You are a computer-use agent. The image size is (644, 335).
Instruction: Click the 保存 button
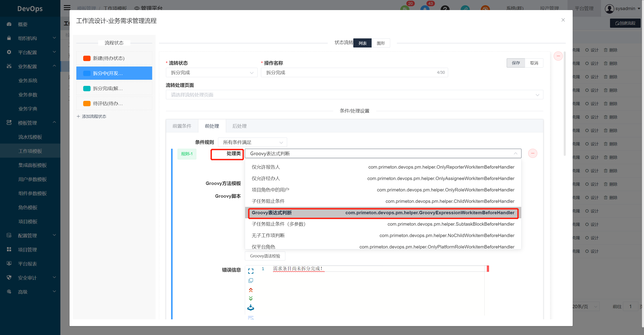[515, 63]
